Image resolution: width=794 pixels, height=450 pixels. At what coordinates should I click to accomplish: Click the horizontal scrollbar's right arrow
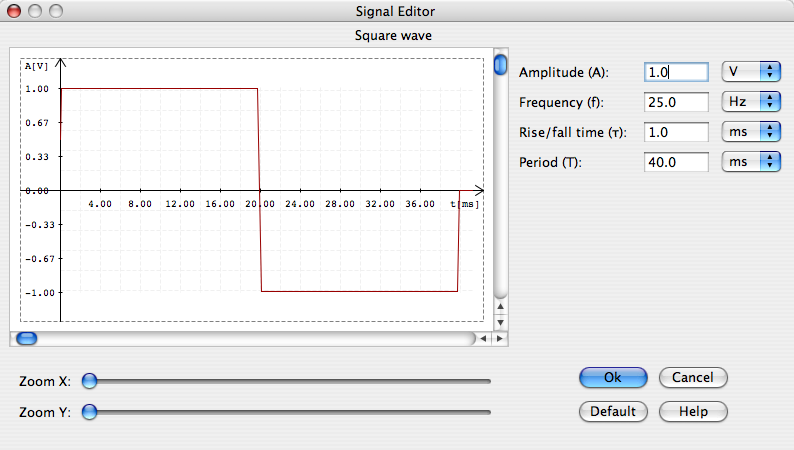tap(499, 339)
